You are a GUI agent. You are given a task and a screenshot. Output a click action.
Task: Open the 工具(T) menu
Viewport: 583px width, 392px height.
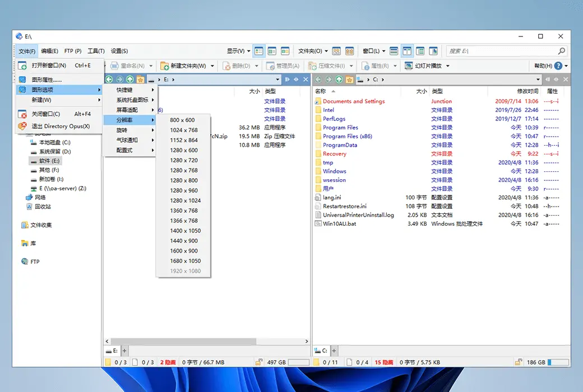pyautogui.click(x=96, y=50)
